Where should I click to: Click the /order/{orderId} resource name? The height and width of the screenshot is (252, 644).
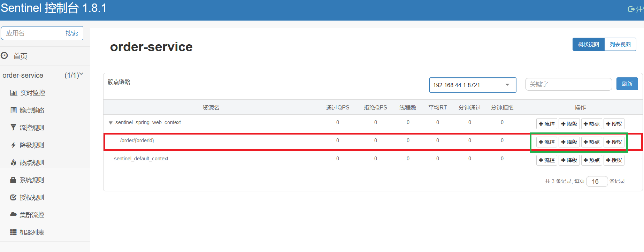coord(137,140)
